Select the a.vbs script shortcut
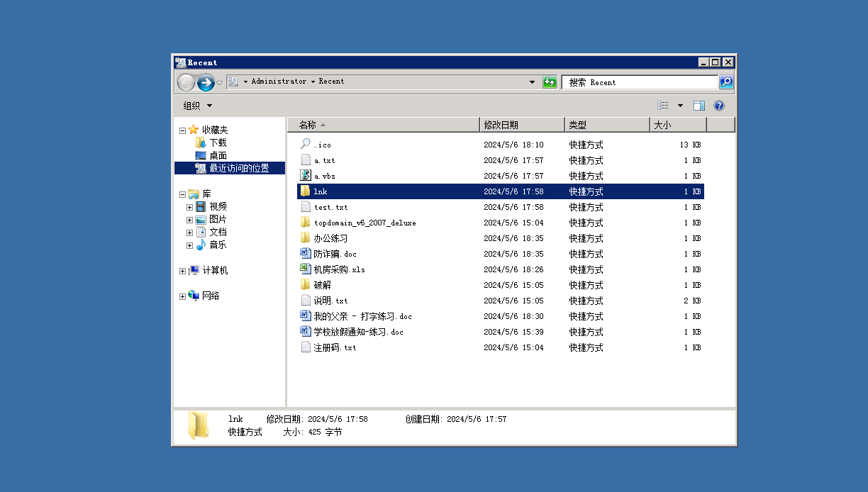868x492 pixels. point(325,176)
